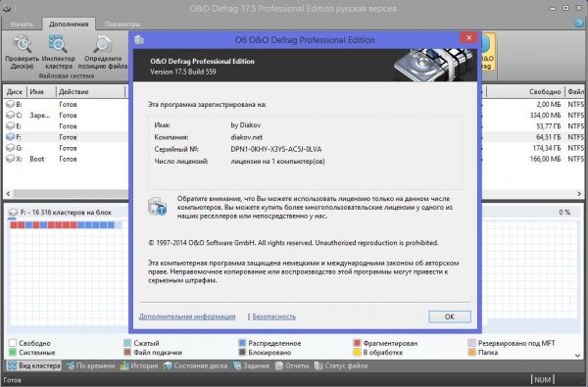Click the drive G: icon
This screenshot has height=387, width=588.
click(11, 147)
